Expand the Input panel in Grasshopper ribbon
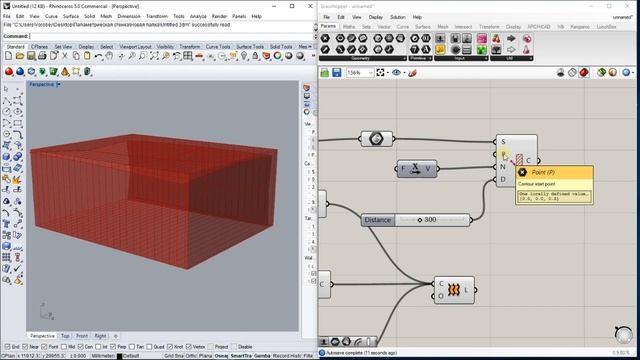This screenshot has width=640, height=360. [486, 58]
